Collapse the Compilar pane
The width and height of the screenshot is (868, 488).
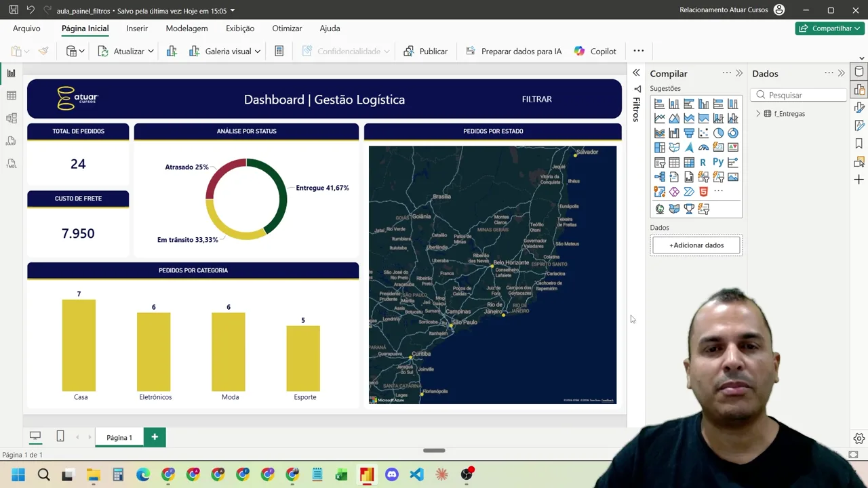(739, 73)
